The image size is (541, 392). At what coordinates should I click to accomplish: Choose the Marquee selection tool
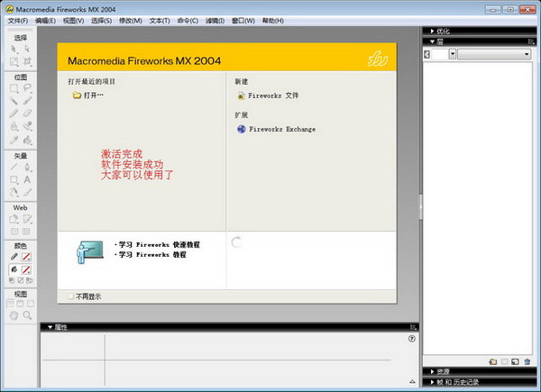[x=14, y=88]
